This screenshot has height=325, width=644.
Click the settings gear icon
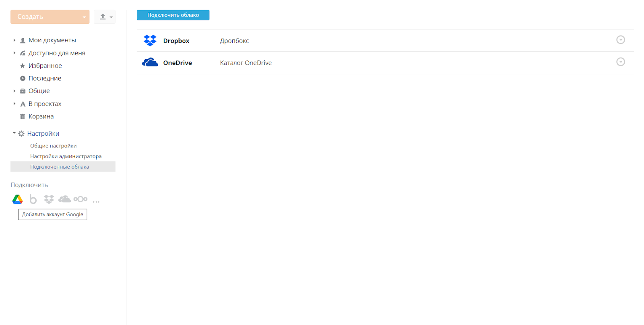point(21,133)
